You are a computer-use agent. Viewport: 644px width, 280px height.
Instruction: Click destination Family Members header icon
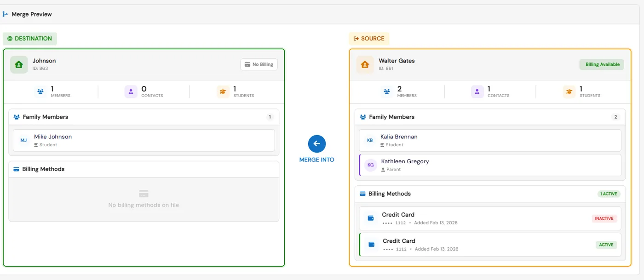(17, 117)
